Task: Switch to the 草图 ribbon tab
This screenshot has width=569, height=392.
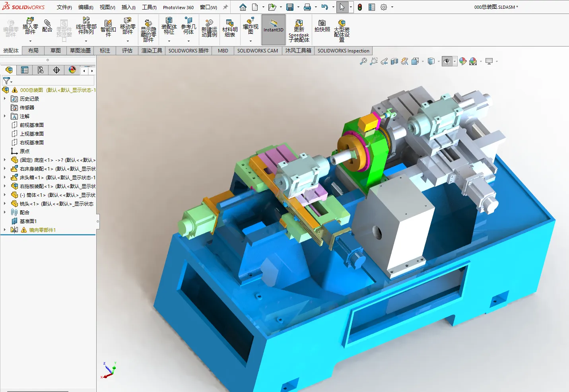Action: pos(56,50)
